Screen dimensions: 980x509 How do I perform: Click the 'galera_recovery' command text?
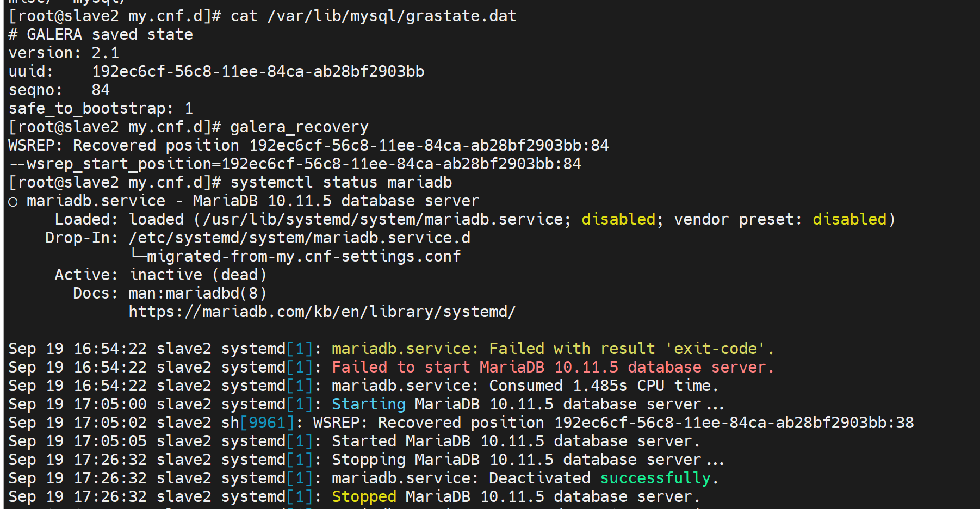pyautogui.click(x=299, y=127)
